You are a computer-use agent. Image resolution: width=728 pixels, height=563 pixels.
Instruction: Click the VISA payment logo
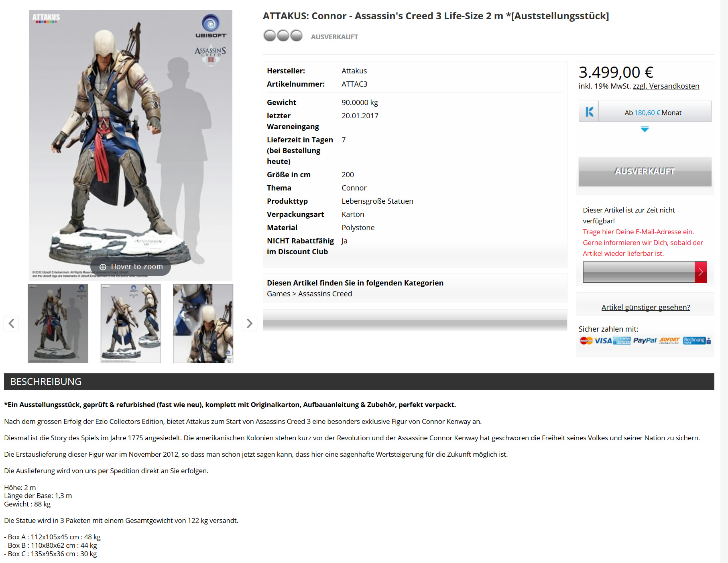pos(603,340)
